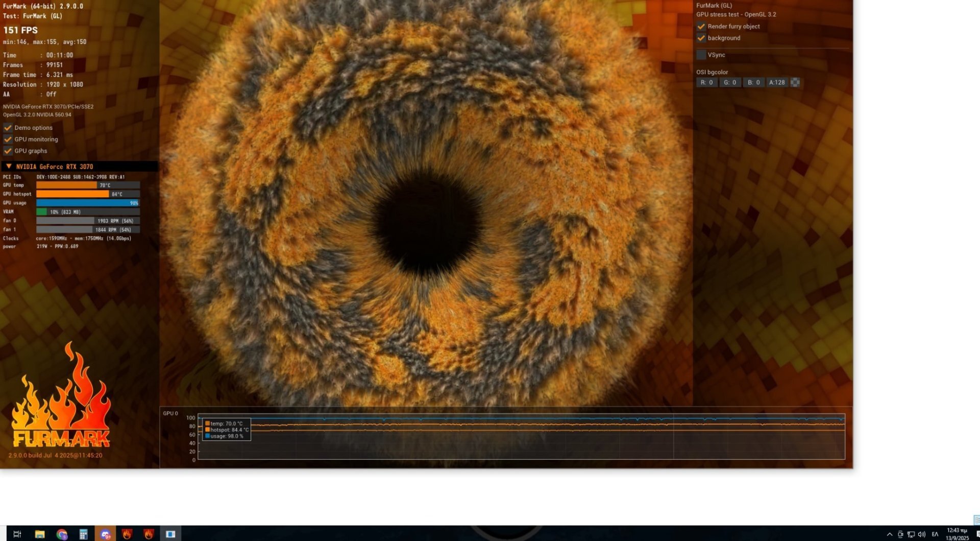Toggle the Demo options checkbox
Image resolution: width=980 pixels, height=541 pixels.
tap(8, 128)
